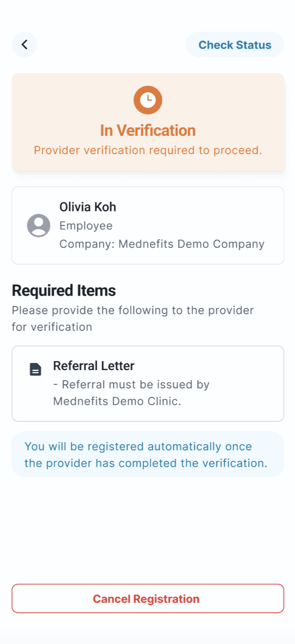Cancel Registration using the red button
The width and height of the screenshot is (295, 644).
click(x=147, y=599)
